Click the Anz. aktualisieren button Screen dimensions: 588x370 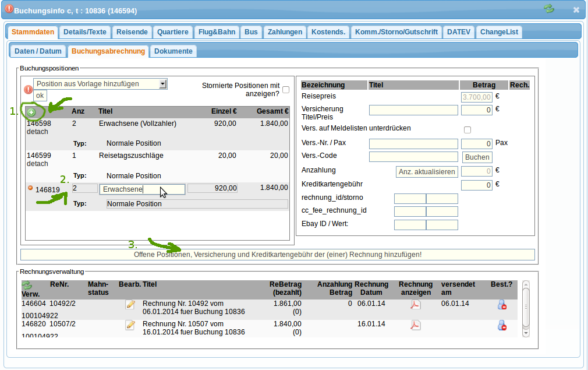(x=427, y=171)
